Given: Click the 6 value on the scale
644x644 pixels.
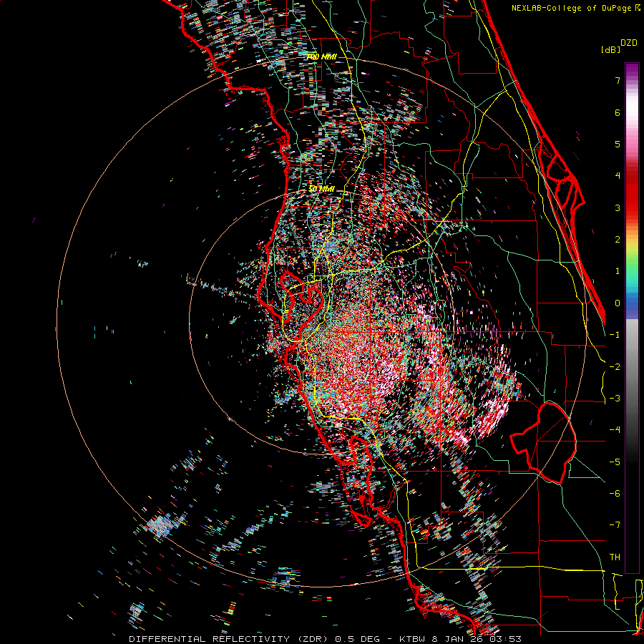Looking at the screenshot, I should [617, 112].
